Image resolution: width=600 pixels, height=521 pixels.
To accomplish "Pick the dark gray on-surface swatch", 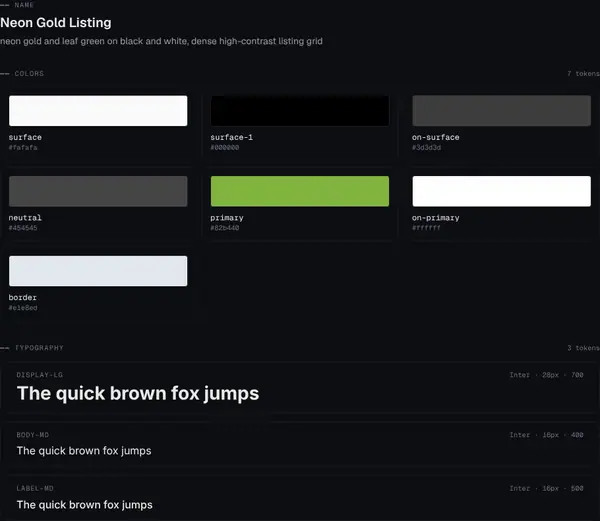I will (x=501, y=111).
